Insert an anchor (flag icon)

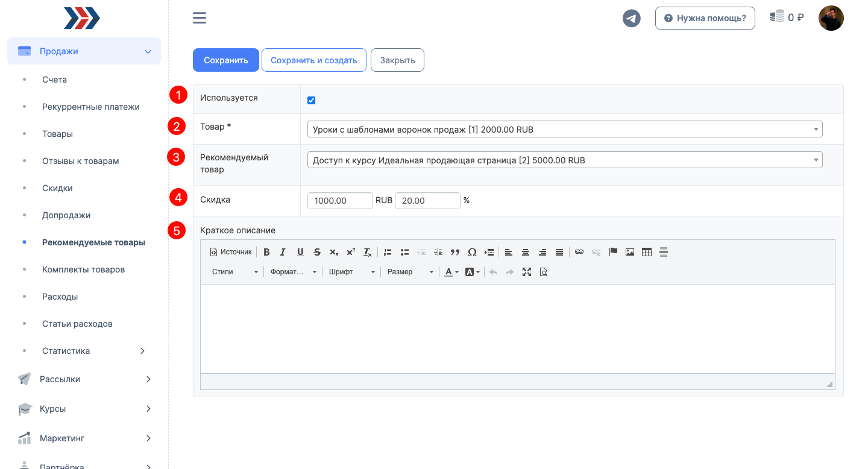click(x=613, y=252)
